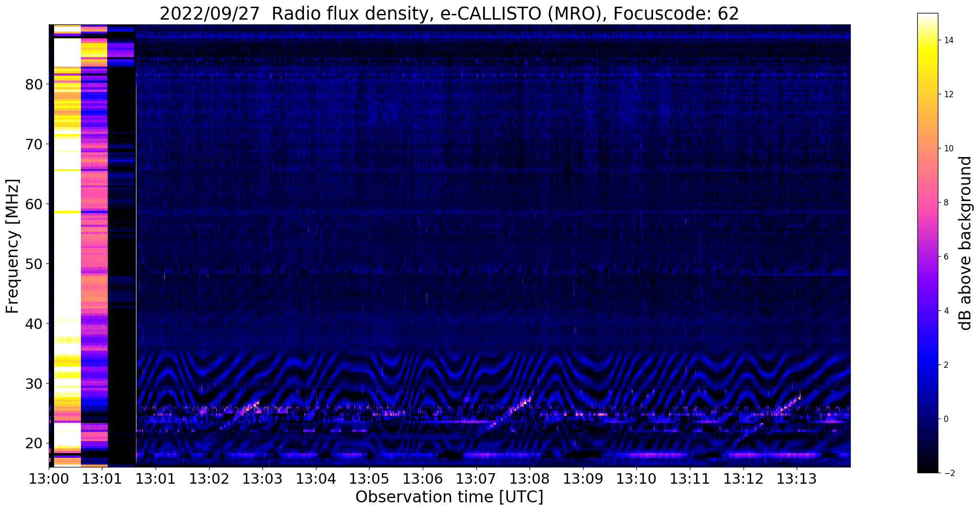Screen dimensions: 980x511
Task: Select the 13:11 time tick label
Action: tap(689, 478)
